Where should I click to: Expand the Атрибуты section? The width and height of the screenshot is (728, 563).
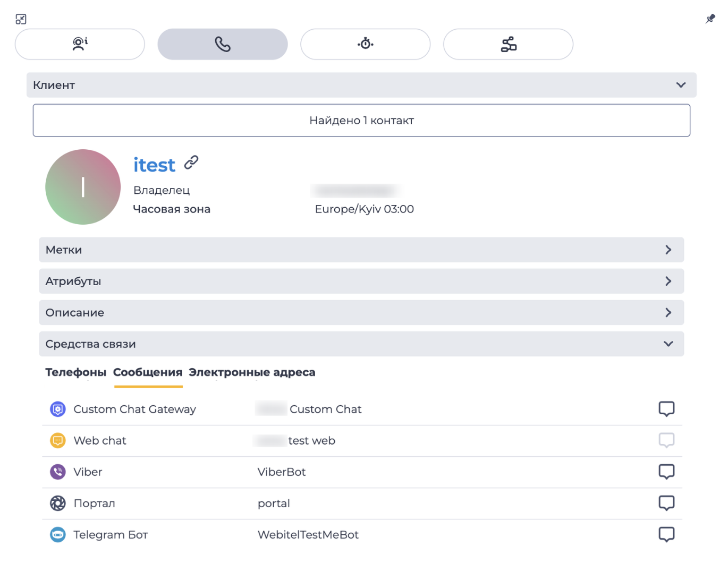click(361, 281)
